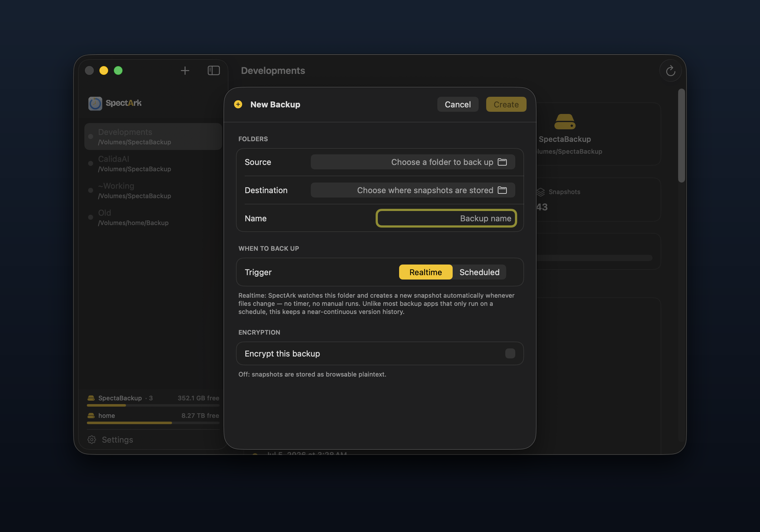
Task: Toggle the sidebar panel icon
Action: tap(214, 71)
